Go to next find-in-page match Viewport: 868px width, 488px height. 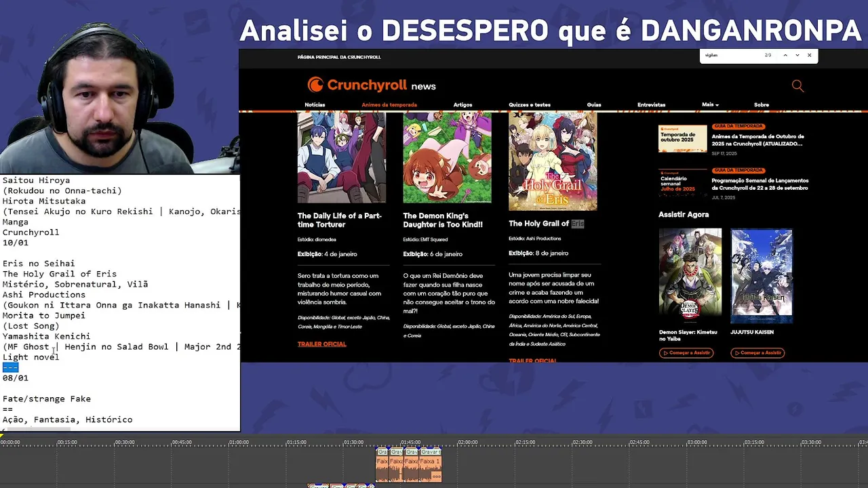tap(797, 55)
